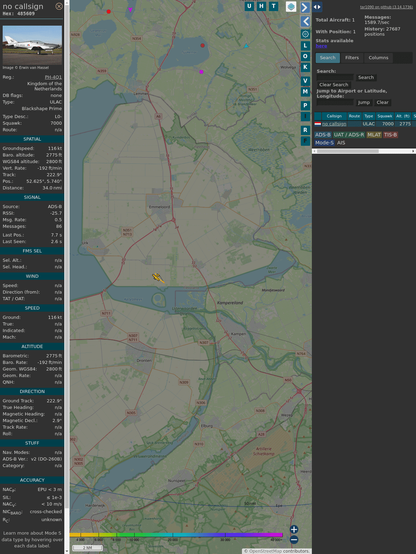Toggle the P persistence map button

[305, 105]
